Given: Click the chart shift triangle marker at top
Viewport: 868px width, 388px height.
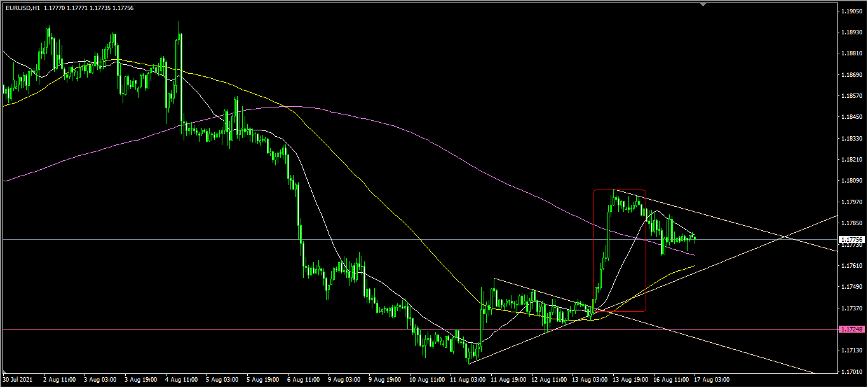Looking at the screenshot, I should [x=703, y=4].
